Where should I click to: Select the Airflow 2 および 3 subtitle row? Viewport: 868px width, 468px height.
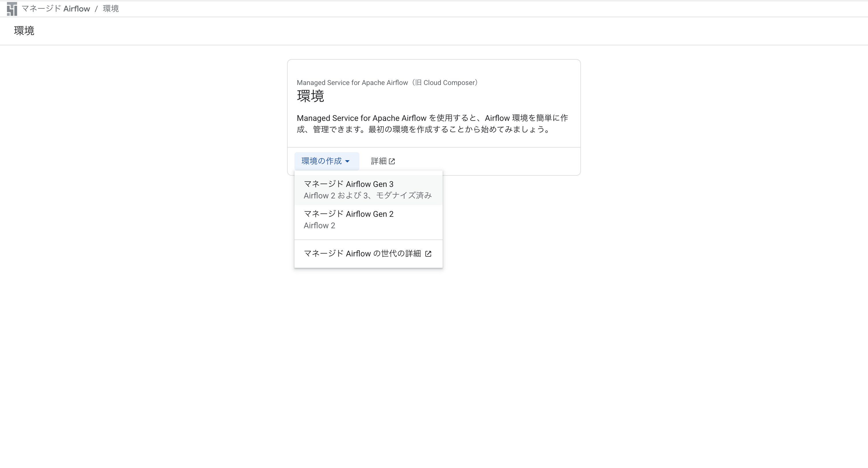click(x=367, y=196)
